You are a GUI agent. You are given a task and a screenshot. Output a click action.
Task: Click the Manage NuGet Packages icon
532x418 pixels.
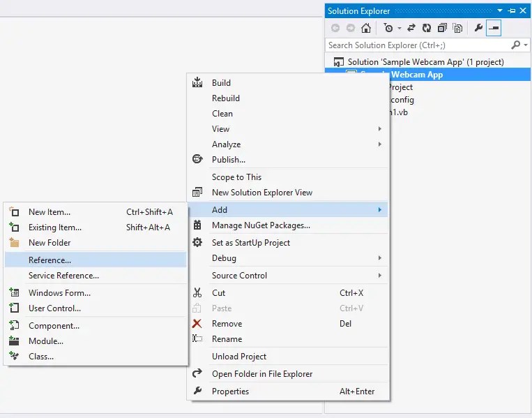point(197,225)
